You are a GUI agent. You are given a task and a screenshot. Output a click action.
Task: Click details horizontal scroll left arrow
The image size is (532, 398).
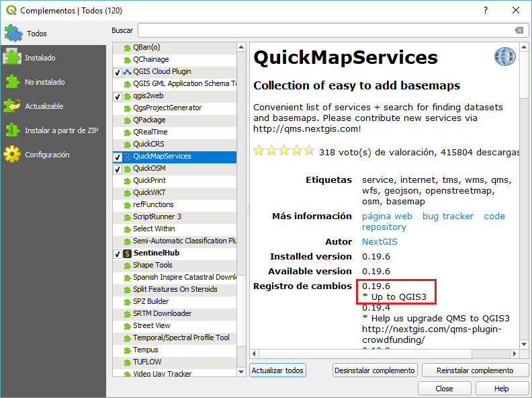254,354
